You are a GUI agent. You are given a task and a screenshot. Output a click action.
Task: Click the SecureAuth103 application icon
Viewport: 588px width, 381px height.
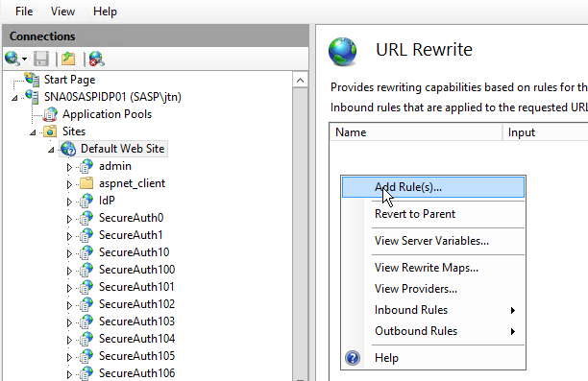tap(86, 321)
